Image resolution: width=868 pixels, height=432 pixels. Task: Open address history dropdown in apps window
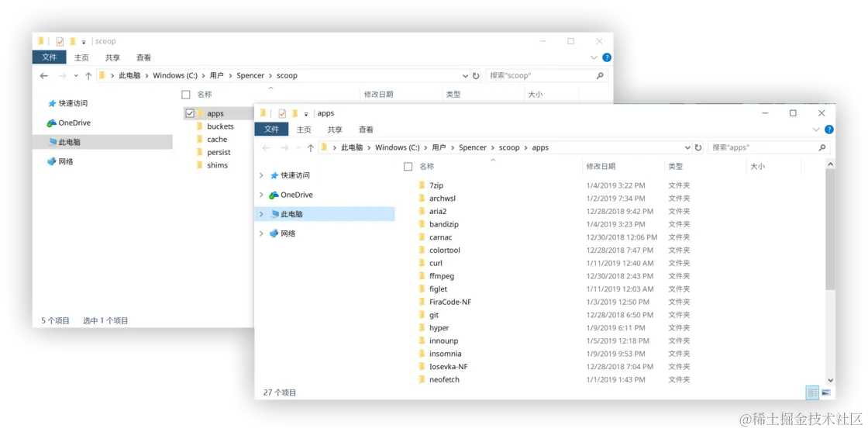coord(687,148)
